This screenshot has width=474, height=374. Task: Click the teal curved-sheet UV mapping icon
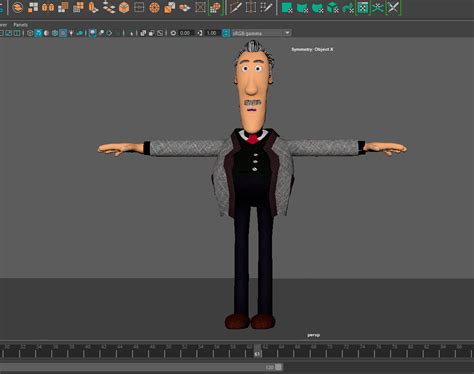pyautogui.click(x=302, y=7)
